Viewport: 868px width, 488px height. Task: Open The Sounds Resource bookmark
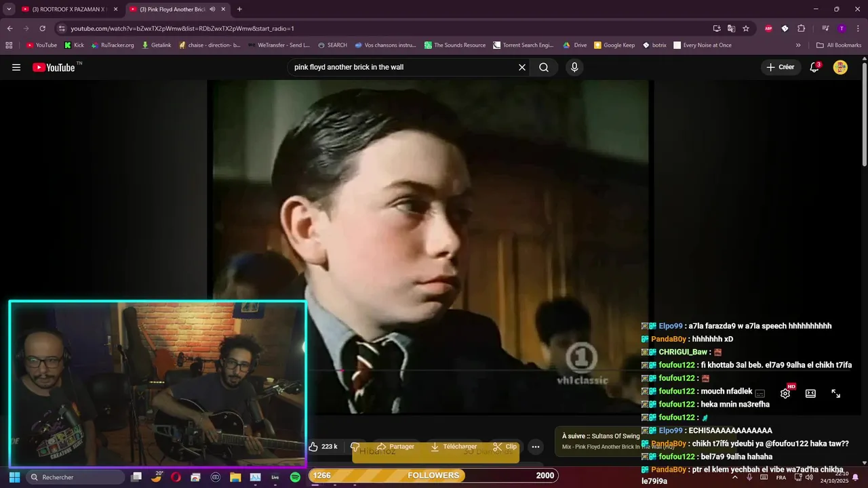point(455,45)
